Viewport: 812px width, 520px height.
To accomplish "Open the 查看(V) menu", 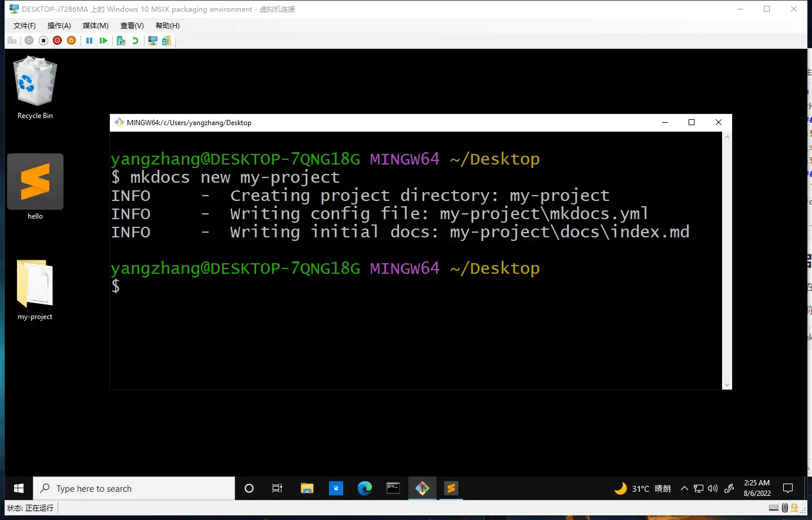I will point(132,26).
